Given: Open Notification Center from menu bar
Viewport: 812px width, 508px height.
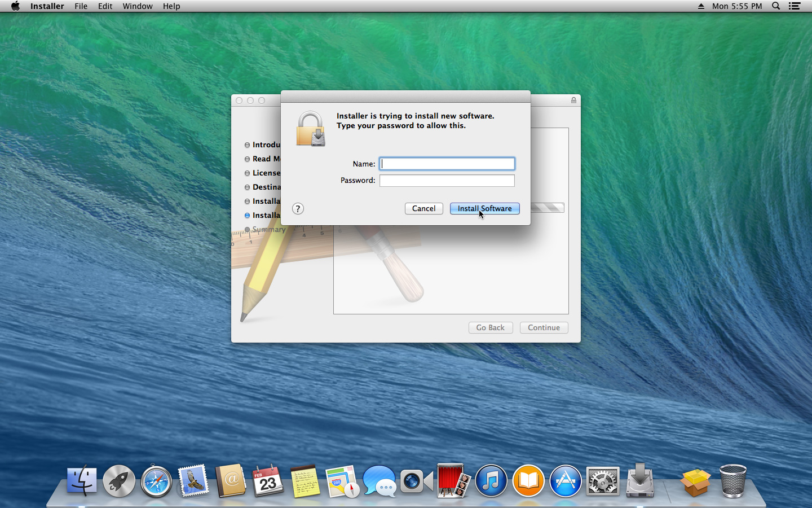Looking at the screenshot, I should 795,6.
